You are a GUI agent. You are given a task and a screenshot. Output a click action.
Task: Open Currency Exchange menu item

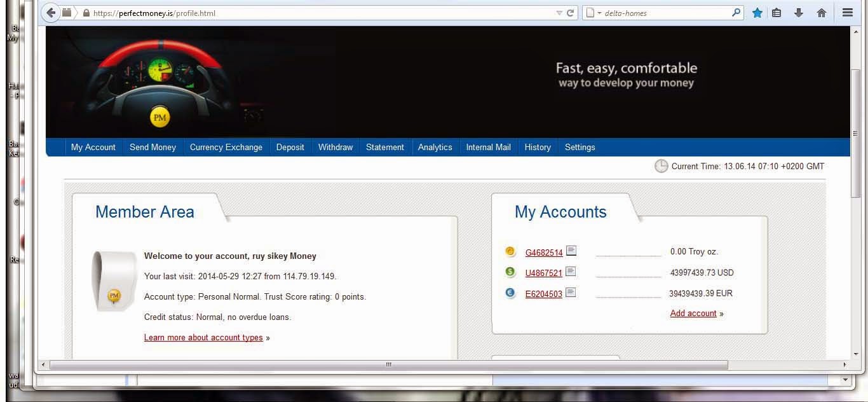pyautogui.click(x=226, y=147)
